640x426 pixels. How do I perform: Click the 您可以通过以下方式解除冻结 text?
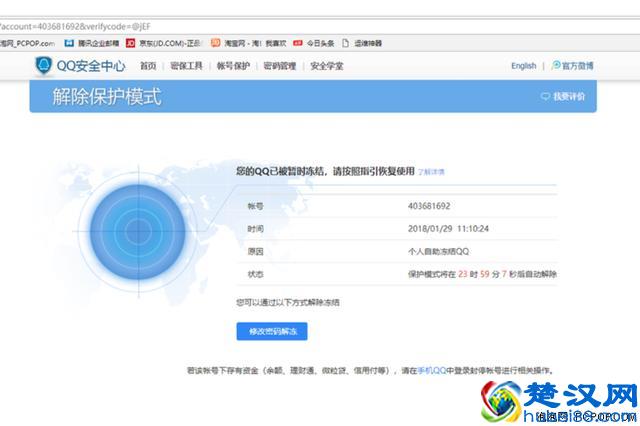pos(288,302)
